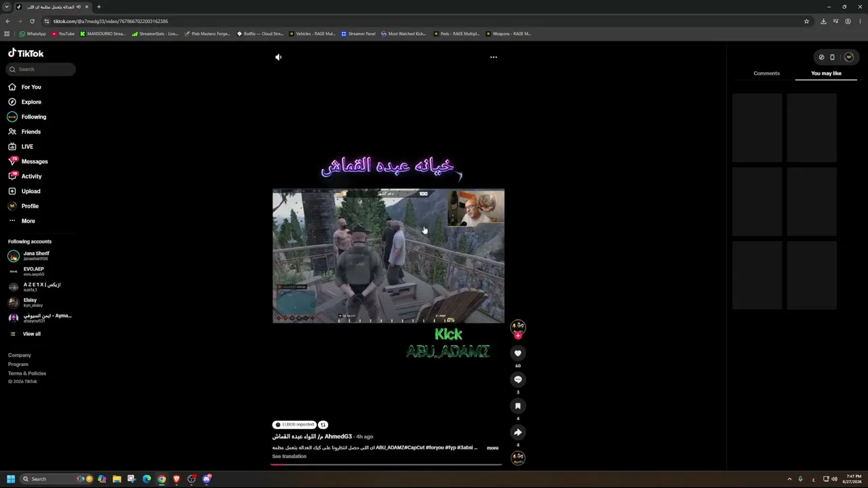Bookmark this page with the star icon
Image resolution: width=868 pixels, height=488 pixels.
coord(806,21)
